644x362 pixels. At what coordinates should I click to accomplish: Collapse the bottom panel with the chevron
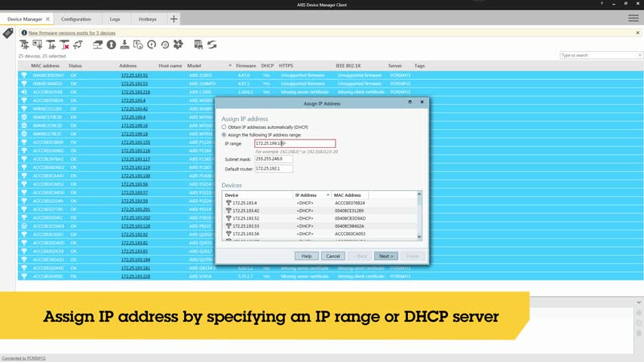pos(639,302)
